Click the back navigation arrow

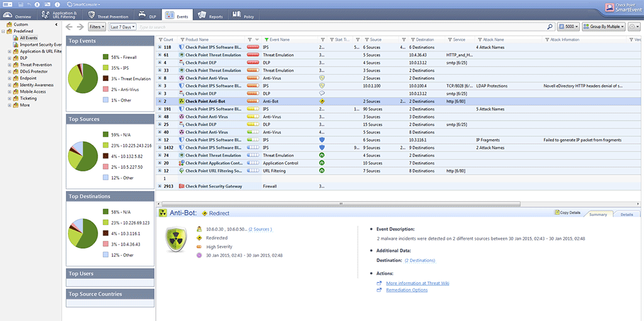point(70,27)
